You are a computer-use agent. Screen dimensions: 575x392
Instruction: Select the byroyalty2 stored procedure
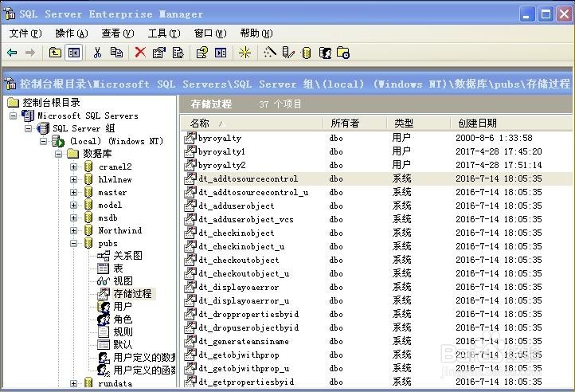[x=221, y=165]
